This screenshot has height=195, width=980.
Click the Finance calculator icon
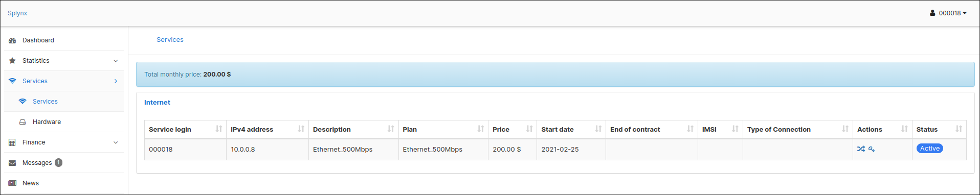(12, 142)
